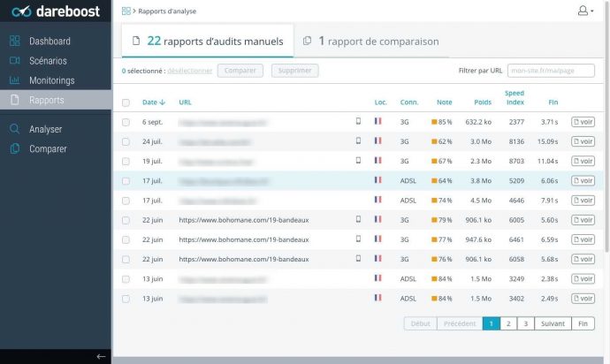Sort by Date column
This screenshot has width=610, height=364.
coord(154,102)
